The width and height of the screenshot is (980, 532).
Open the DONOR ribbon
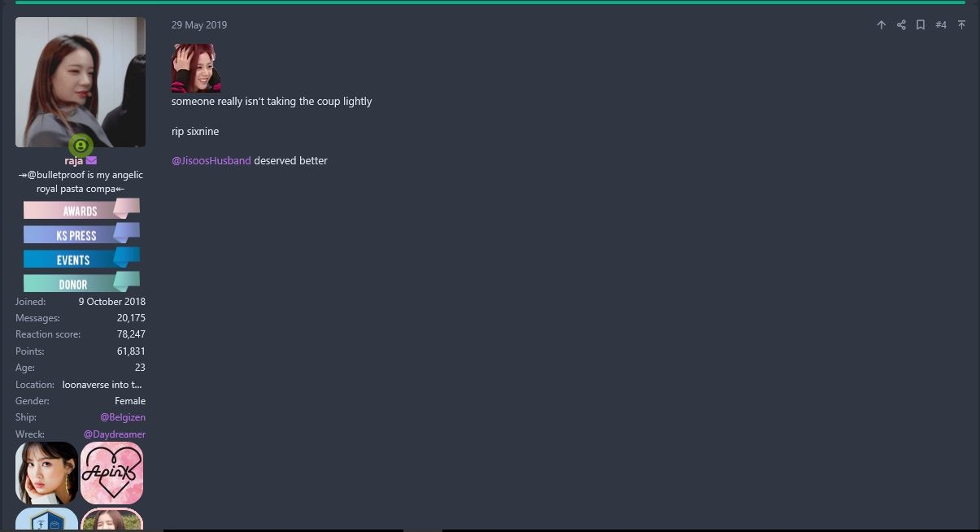click(81, 283)
